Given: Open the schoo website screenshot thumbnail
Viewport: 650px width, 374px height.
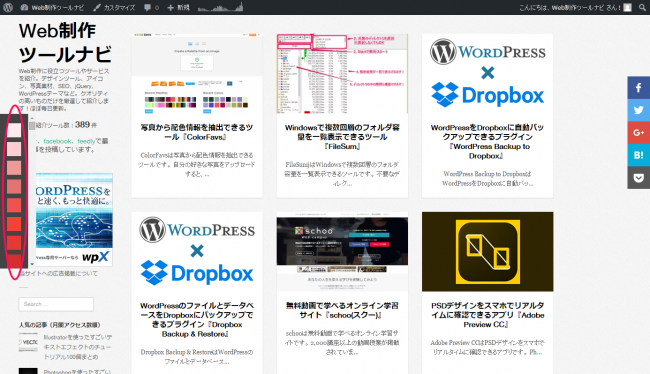Looking at the screenshot, I should click(x=342, y=252).
